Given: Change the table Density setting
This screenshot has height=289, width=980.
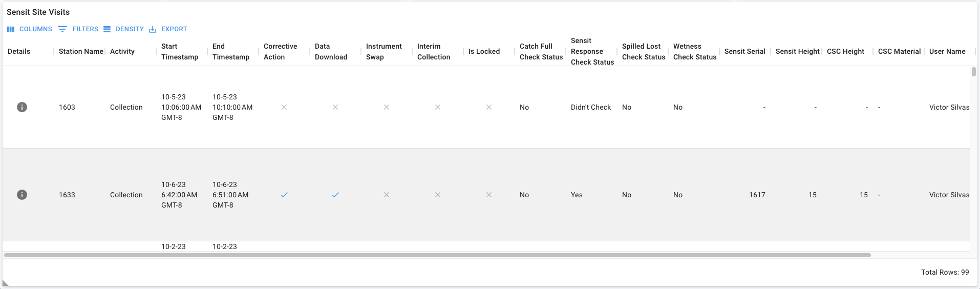Looking at the screenshot, I should [x=124, y=29].
